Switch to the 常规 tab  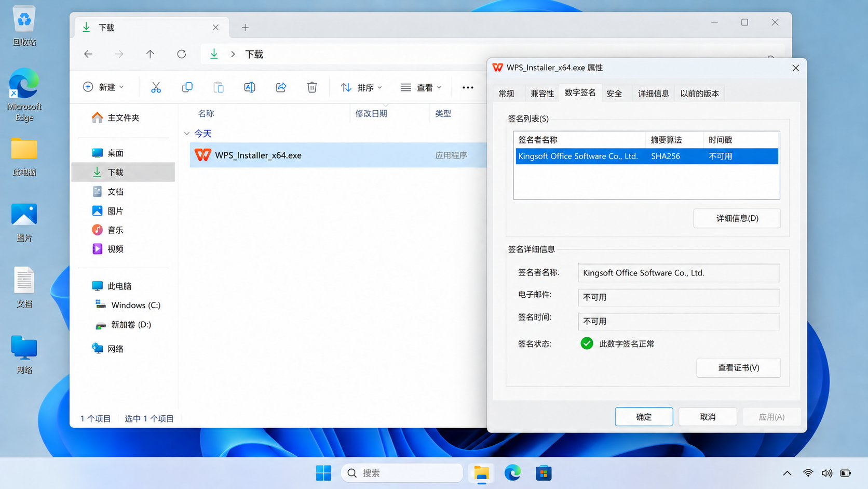coord(507,94)
